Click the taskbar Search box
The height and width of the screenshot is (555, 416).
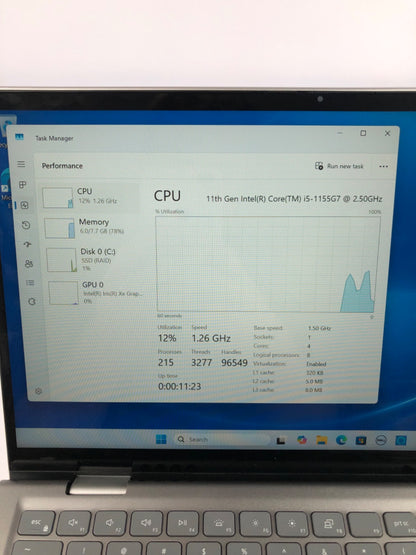222,439
